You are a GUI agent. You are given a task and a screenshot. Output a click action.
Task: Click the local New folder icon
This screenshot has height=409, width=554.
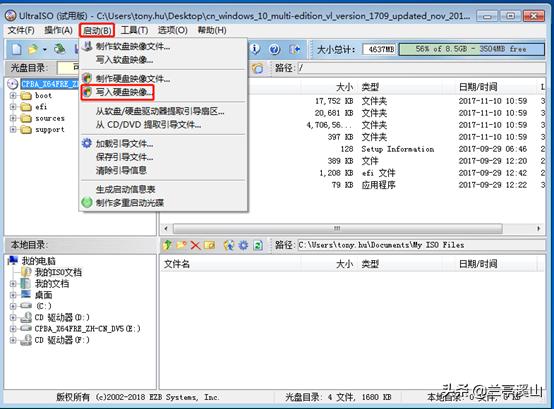click(x=181, y=245)
